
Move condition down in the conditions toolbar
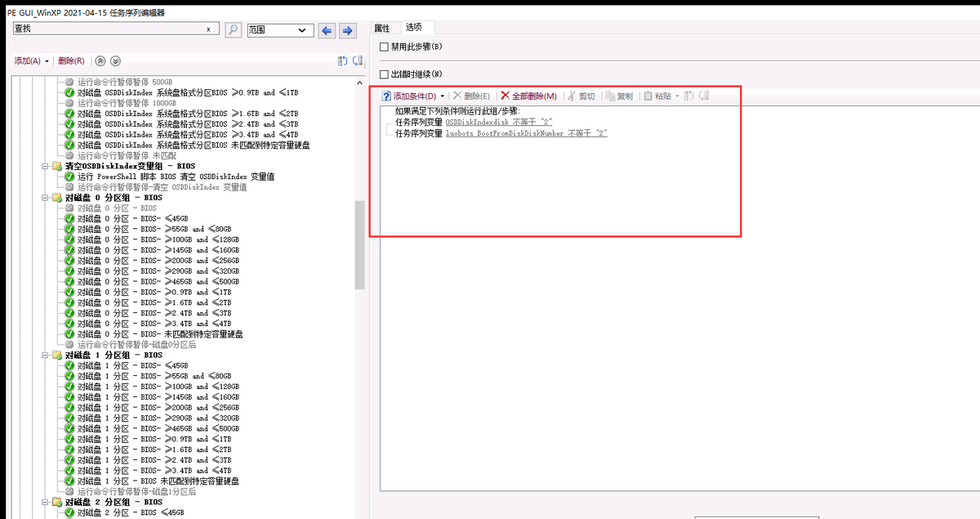[x=705, y=96]
